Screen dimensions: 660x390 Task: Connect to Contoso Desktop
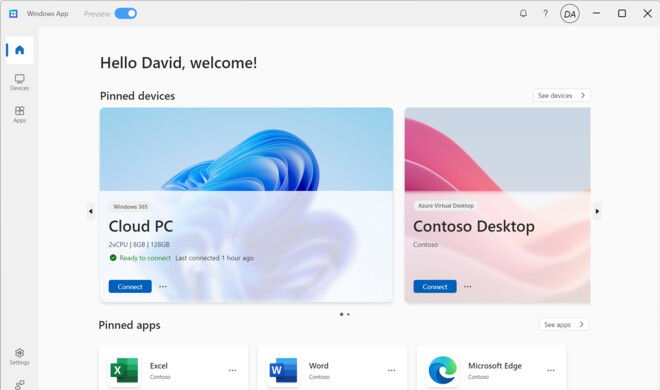pos(435,287)
